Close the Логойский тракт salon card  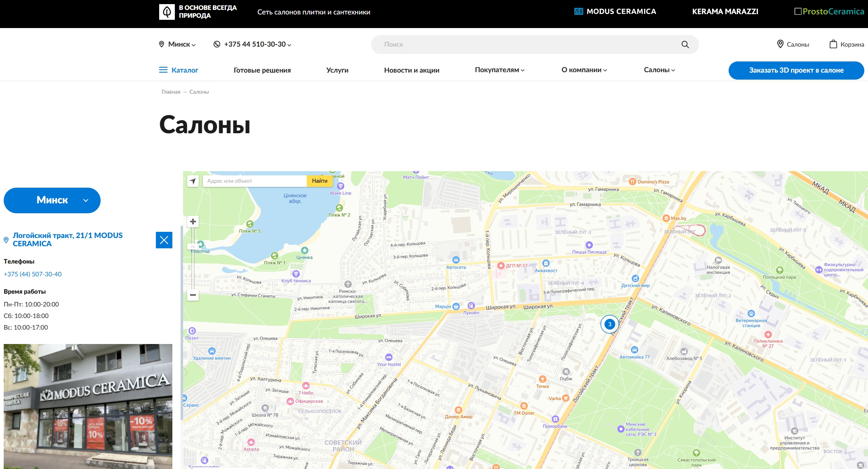point(164,240)
